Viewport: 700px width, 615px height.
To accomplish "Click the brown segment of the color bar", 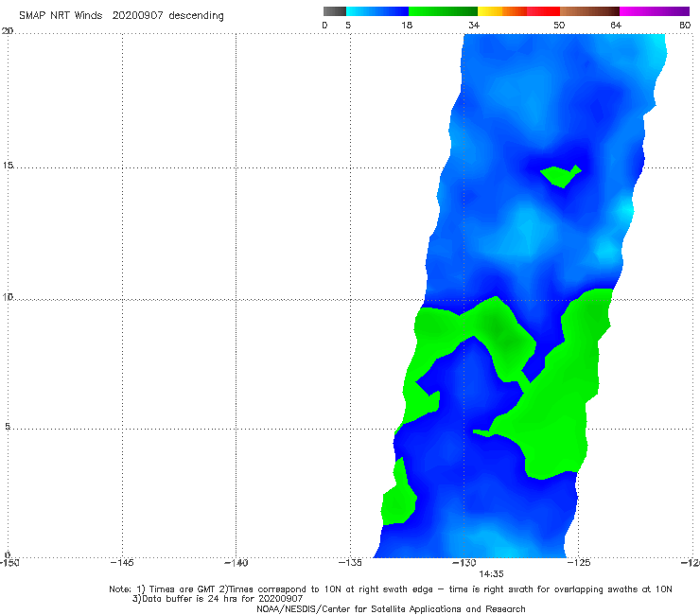I will tap(589, 11).
